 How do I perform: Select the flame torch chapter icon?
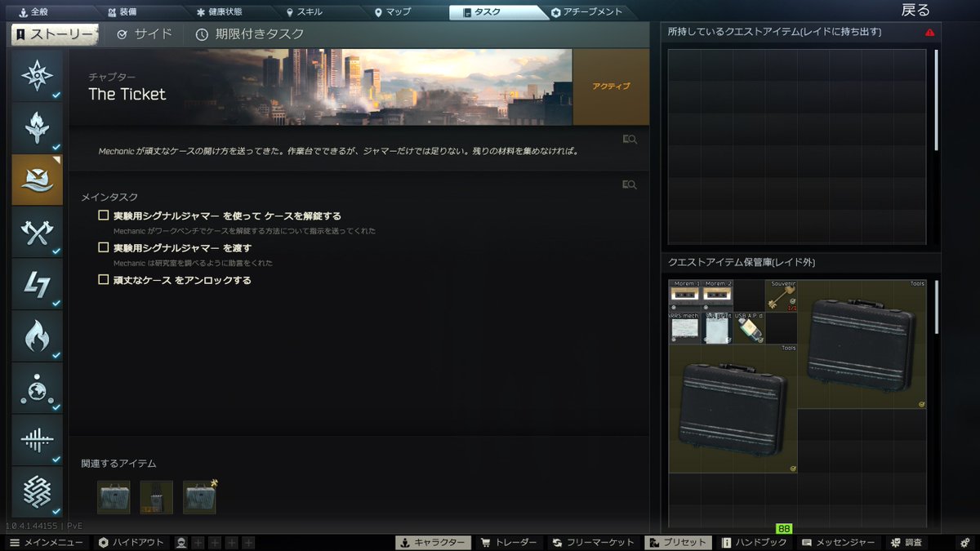point(37,127)
